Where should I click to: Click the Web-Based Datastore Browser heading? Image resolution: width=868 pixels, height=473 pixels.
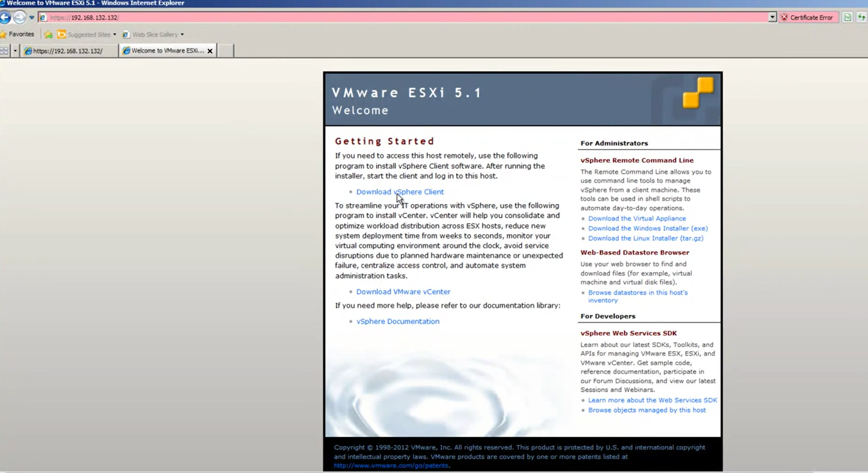(634, 253)
